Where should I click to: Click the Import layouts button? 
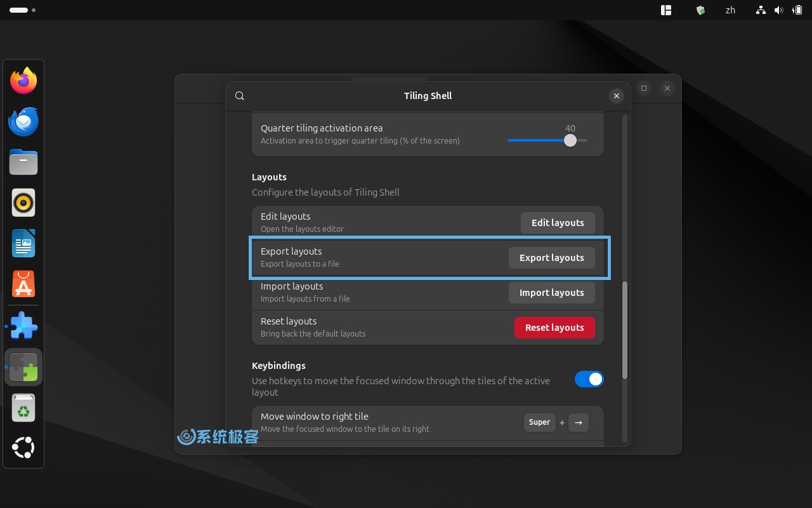coord(552,293)
